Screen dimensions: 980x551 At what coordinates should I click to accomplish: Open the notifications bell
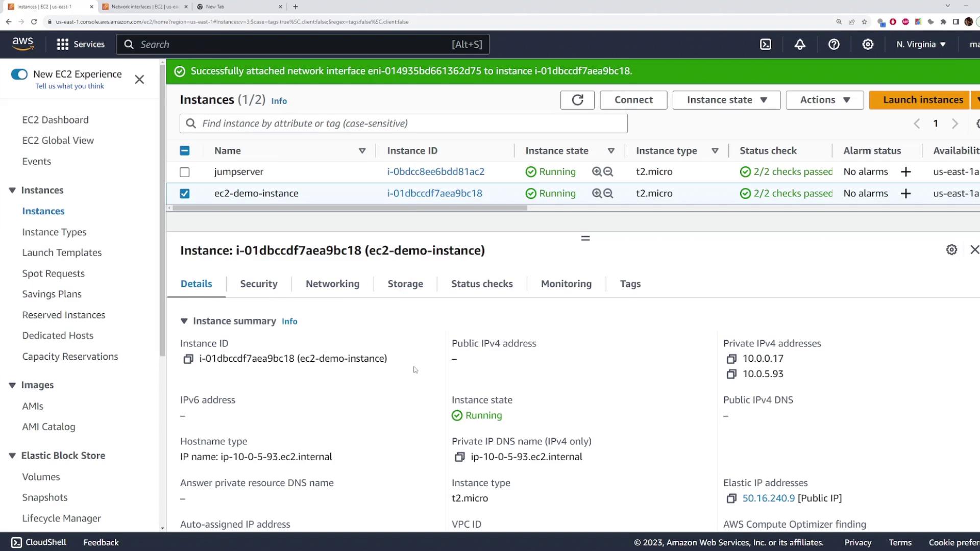pos(800,44)
